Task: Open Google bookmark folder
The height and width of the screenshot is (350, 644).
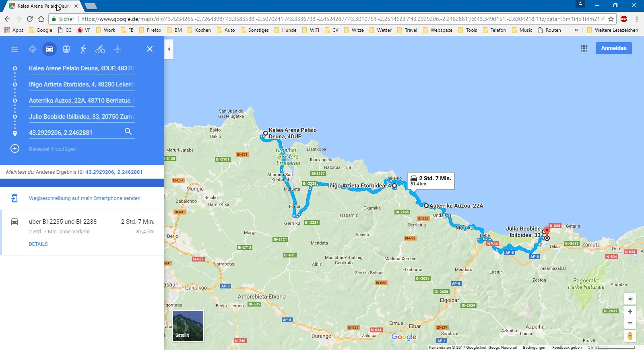Action: [x=40, y=30]
